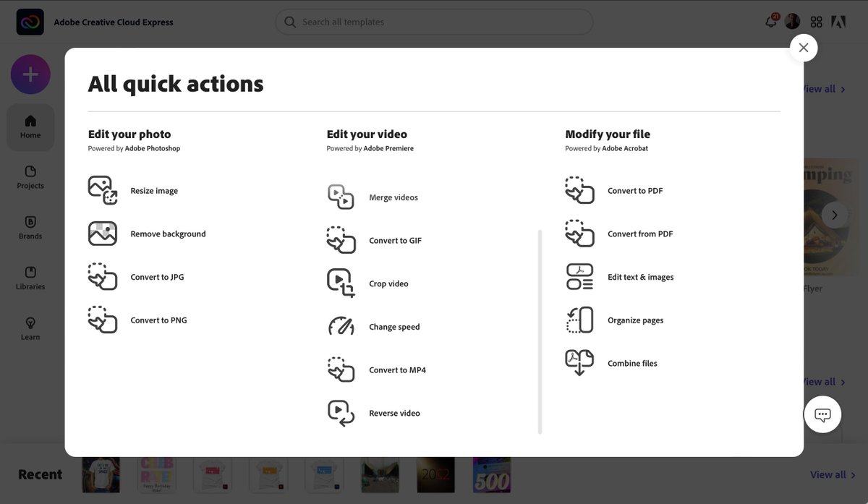The height and width of the screenshot is (504, 868).
Task: Select the Remove background quick action
Action: tap(168, 234)
